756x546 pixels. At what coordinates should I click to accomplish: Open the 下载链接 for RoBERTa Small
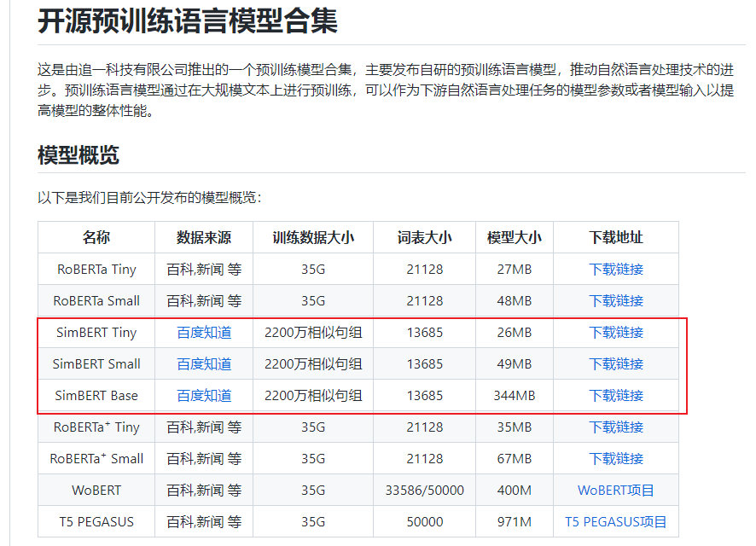(x=615, y=300)
